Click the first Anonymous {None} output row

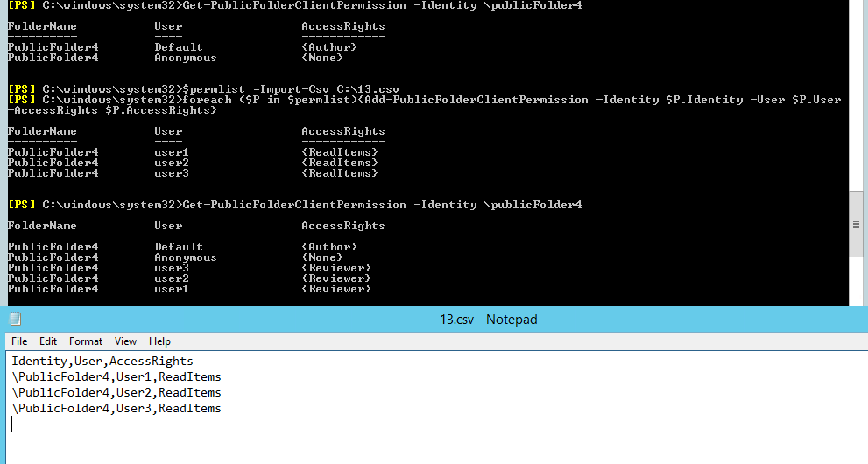point(175,58)
